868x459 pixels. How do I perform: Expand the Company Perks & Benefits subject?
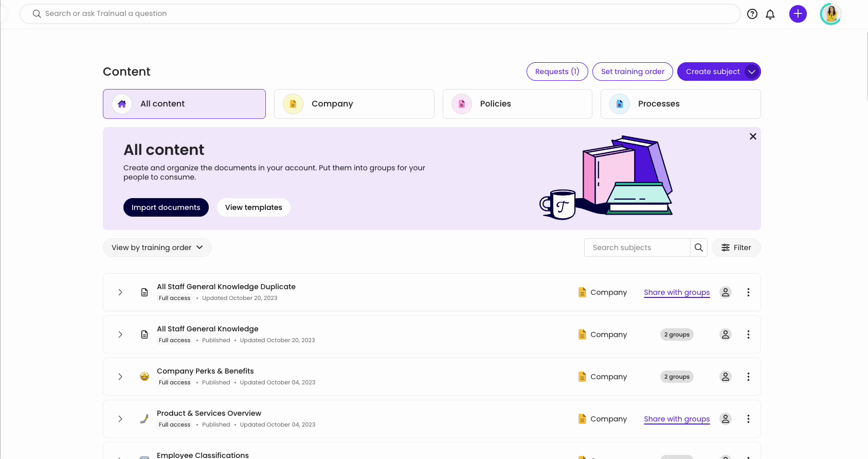click(x=120, y=377)
